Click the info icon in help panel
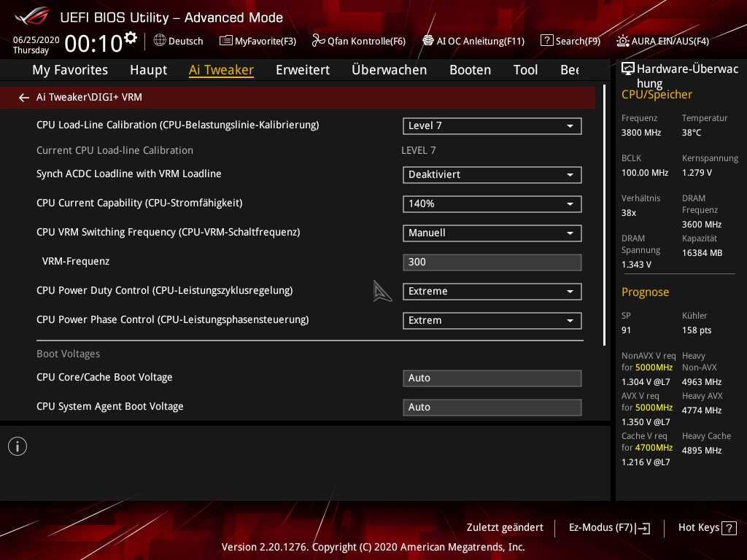This screenshot has width=747, height=560. 18,447
